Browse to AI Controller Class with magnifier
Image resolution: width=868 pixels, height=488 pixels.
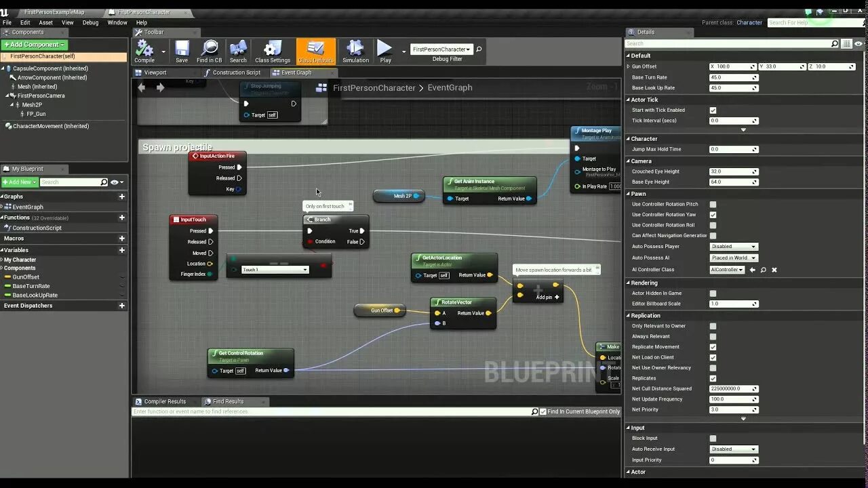point(763,270)
